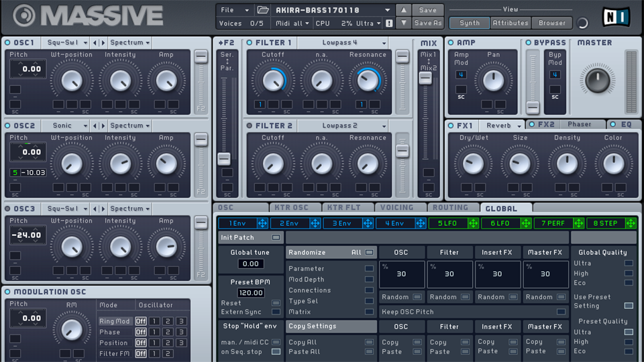
Task: Open the OSC1 Squ-SwI wavetable dropdown
Action: click(x=66, y=43)
